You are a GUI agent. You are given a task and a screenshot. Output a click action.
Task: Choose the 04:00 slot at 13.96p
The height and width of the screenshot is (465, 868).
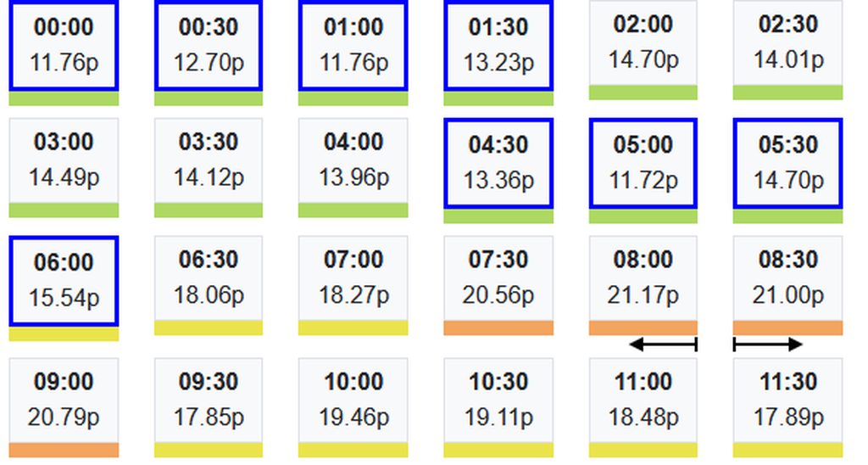coord(353,160)
